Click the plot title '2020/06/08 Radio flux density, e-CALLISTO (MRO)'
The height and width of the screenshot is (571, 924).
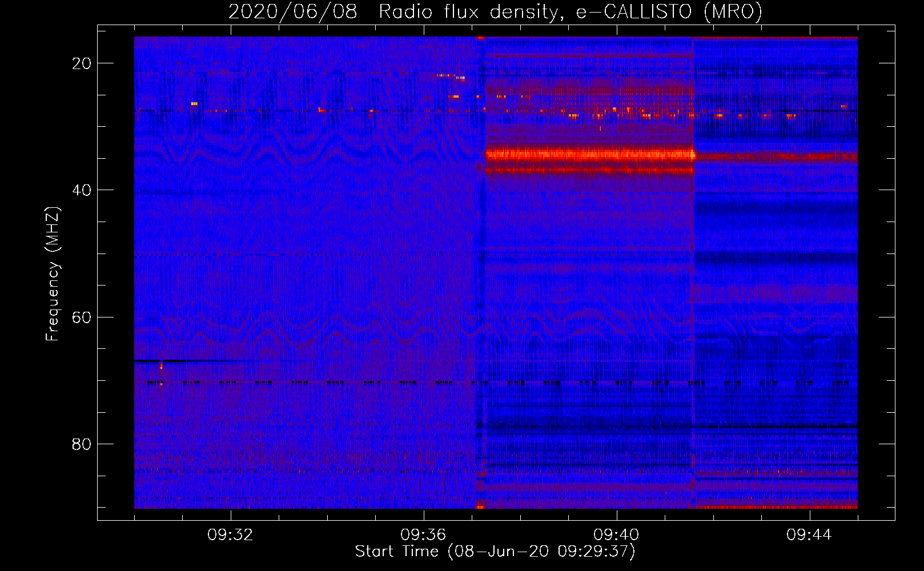coord(495,11)
